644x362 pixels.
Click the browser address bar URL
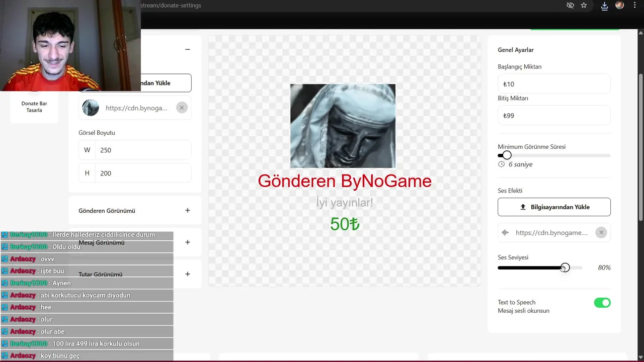coord(171,6)
